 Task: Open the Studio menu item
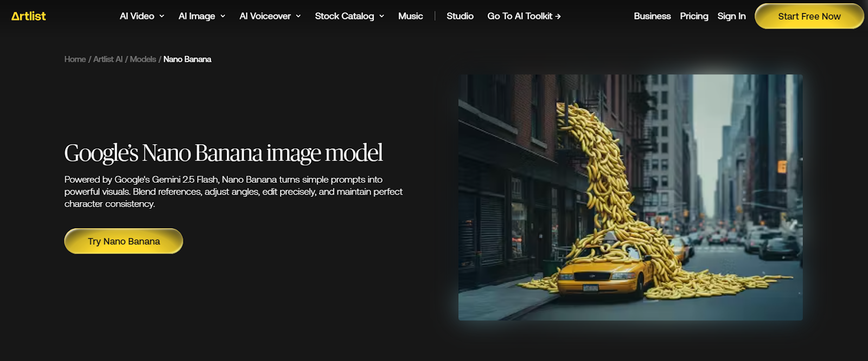click(459, 16)
